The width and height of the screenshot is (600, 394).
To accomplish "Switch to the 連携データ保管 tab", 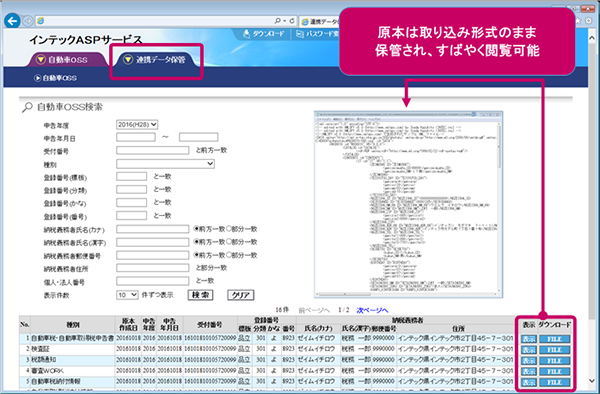I will click(156, 60).
